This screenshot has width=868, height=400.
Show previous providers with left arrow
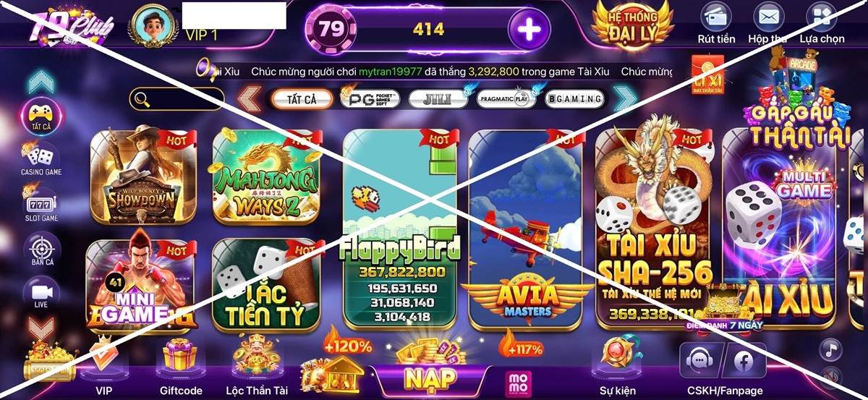[250, 98]
